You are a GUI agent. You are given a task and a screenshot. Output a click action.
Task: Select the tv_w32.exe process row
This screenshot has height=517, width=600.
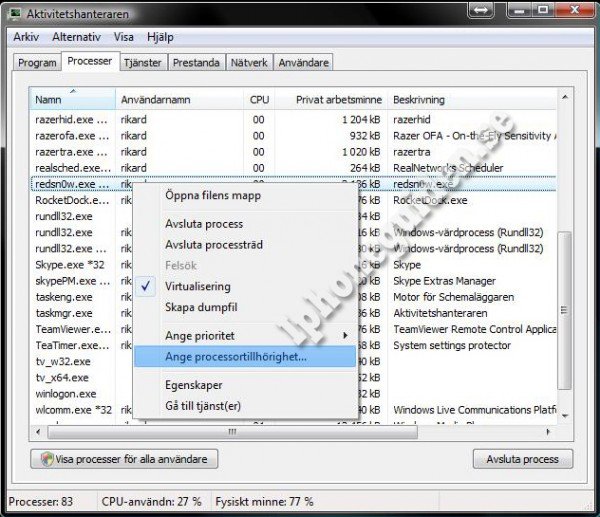pyautogui.click(x=293, y=362)
